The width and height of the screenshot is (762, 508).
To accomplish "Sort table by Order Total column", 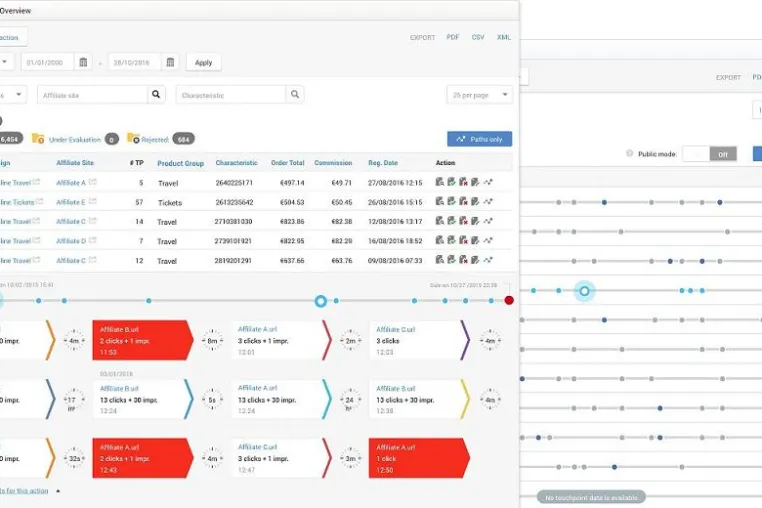I will click(288, 163).
